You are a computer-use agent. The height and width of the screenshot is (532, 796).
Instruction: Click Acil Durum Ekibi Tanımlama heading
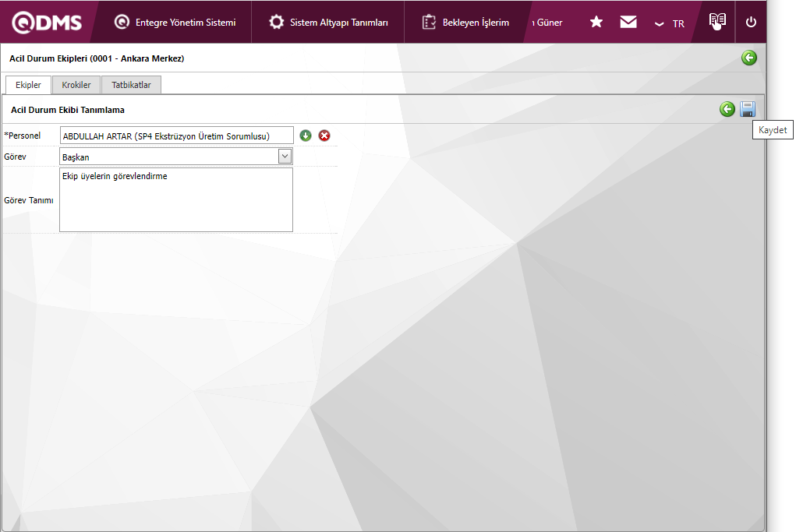[x=68, y=110]
